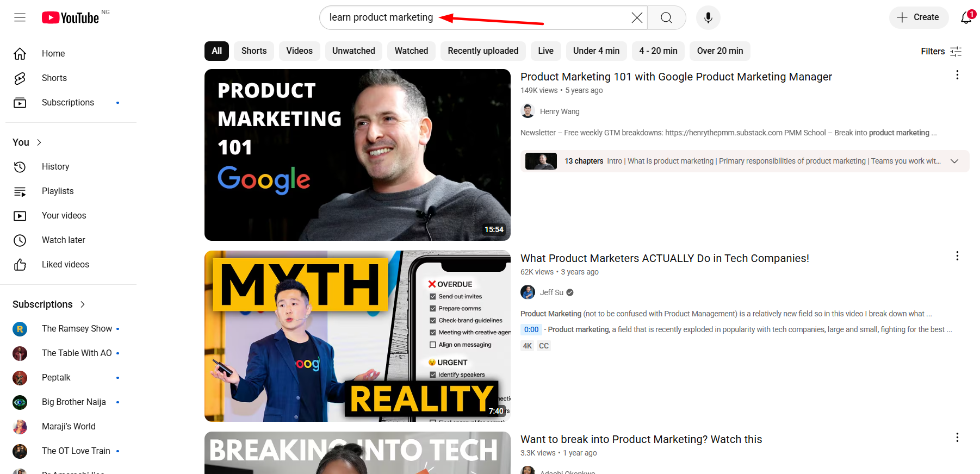This screenshot has height=474, width=980.
Task: Open the Jeff Su channel avatar
Action: pos(528,292)
